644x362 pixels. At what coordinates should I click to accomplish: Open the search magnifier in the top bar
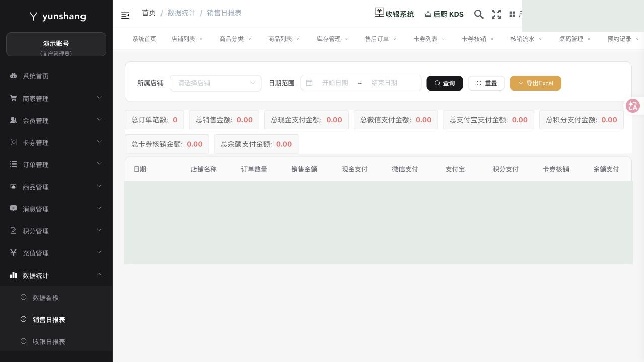click(479, 14)
